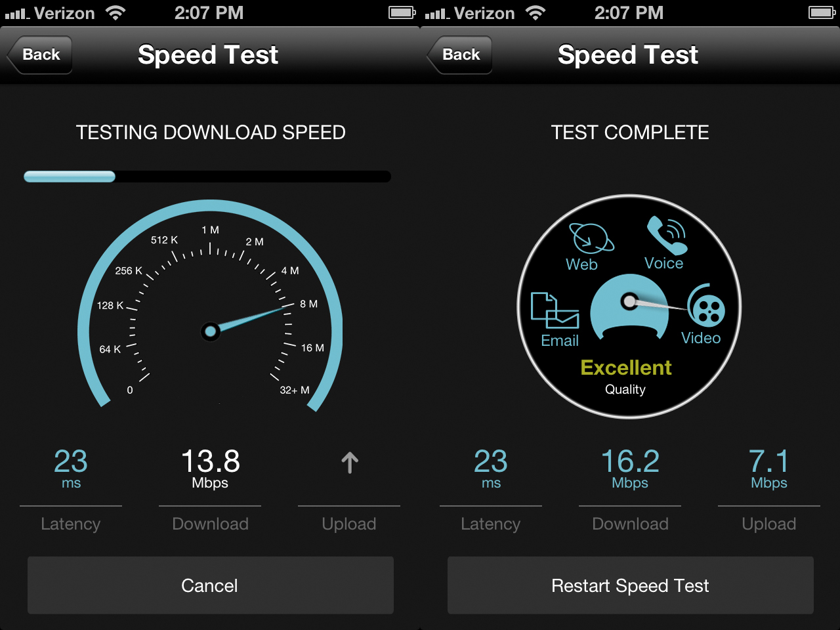Tap the 23 ms latency on completed test
This screenshot has height=630, width=840.
pos(491,469)
